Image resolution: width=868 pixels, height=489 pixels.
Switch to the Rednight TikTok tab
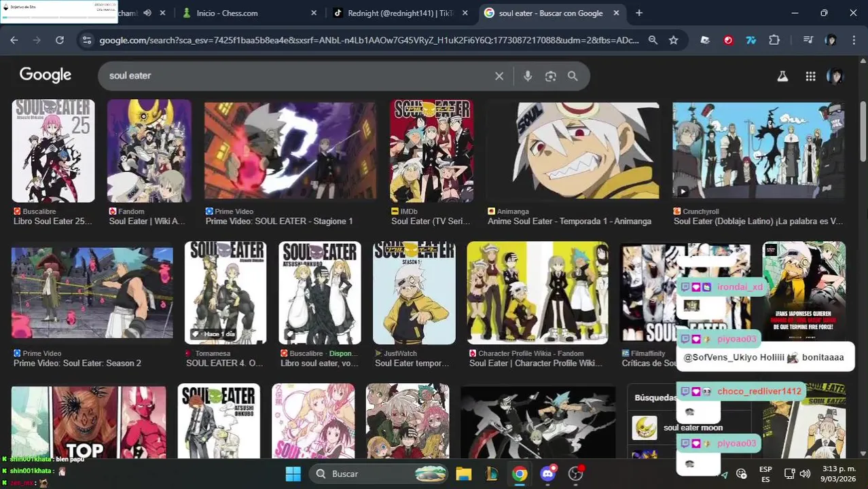(x=402, y=13)
